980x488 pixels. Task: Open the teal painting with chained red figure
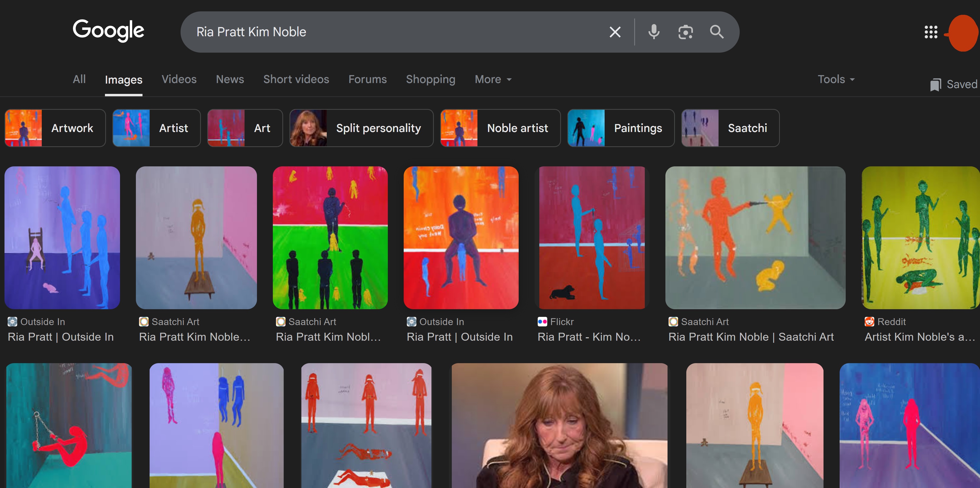coord(69,426)
